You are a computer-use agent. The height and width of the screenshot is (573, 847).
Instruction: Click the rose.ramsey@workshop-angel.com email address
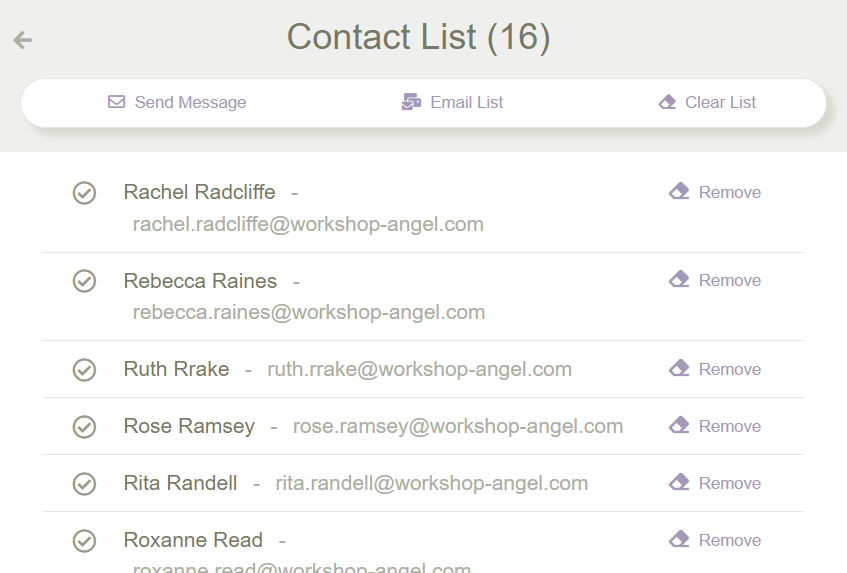pos(457,426)
